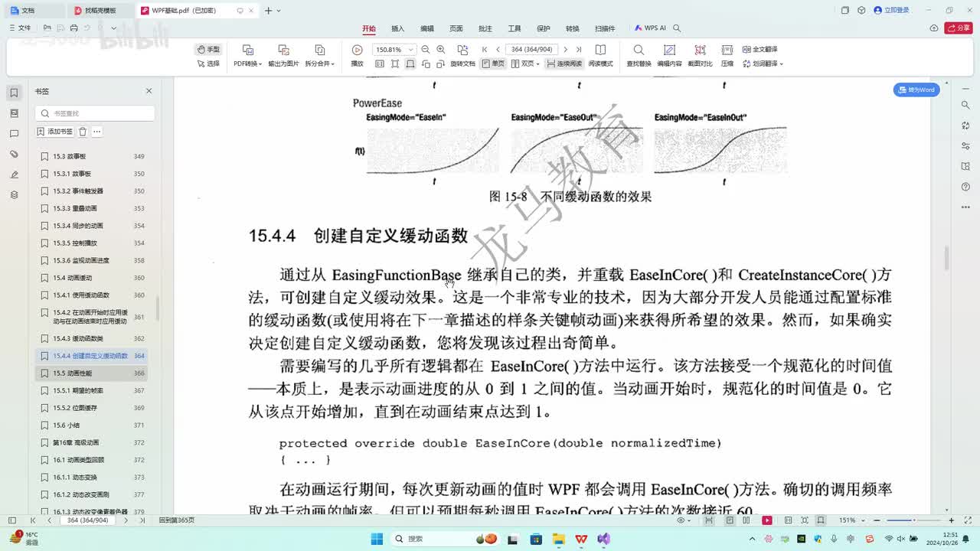The width and height of the screenshot is (980, 551).
Task: Click the 分享 share button
Action: pos(959,28)
